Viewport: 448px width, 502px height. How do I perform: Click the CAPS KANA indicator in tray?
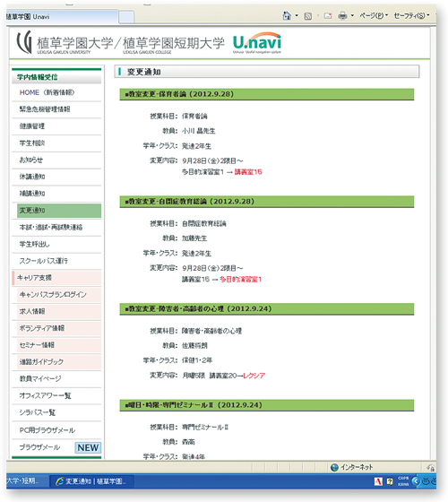(403, 481)
